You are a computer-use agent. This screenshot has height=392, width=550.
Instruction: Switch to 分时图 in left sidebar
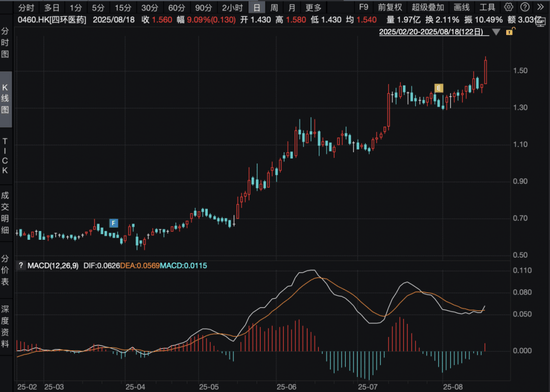(x=5, y=42)
